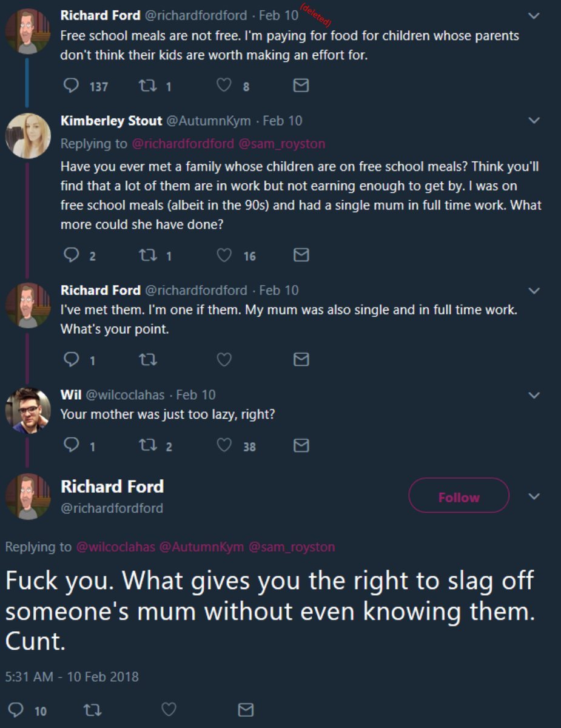Open Wil's profile picture
561x728 pixels.
click(x=28, y=410)
